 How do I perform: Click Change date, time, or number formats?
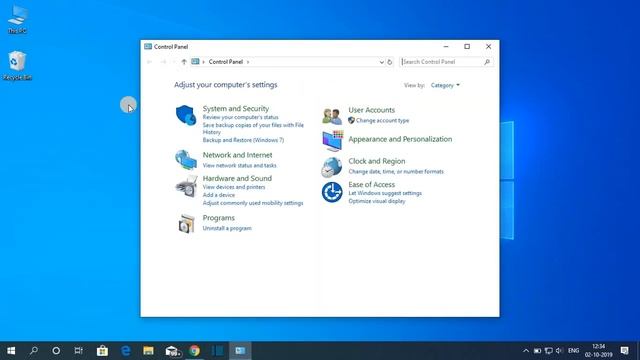[x=396, y=171]
